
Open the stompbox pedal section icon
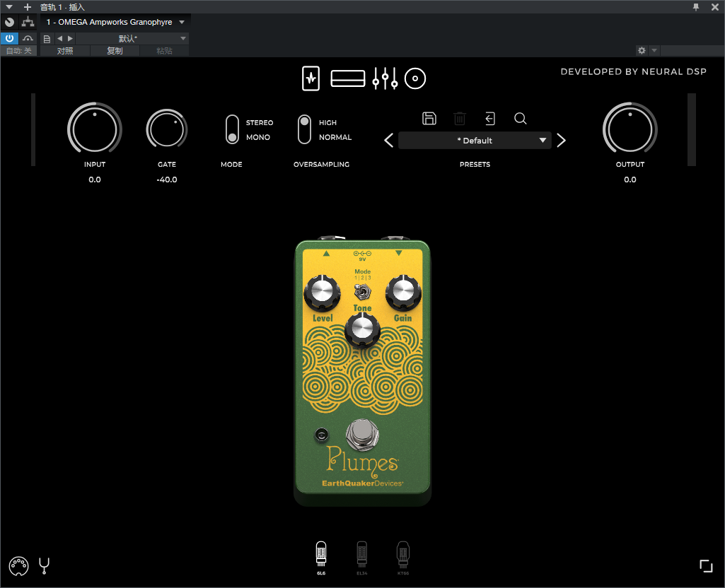tap(311, 78)
